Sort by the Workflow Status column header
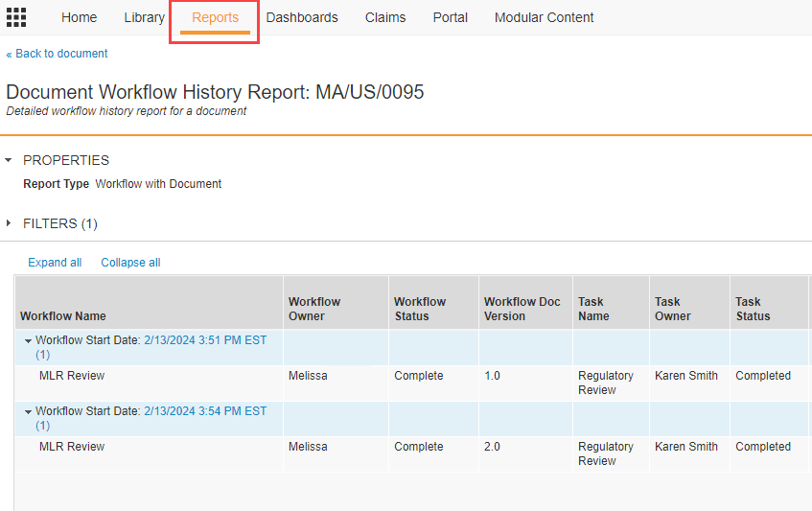 click(x=420, y=309)
